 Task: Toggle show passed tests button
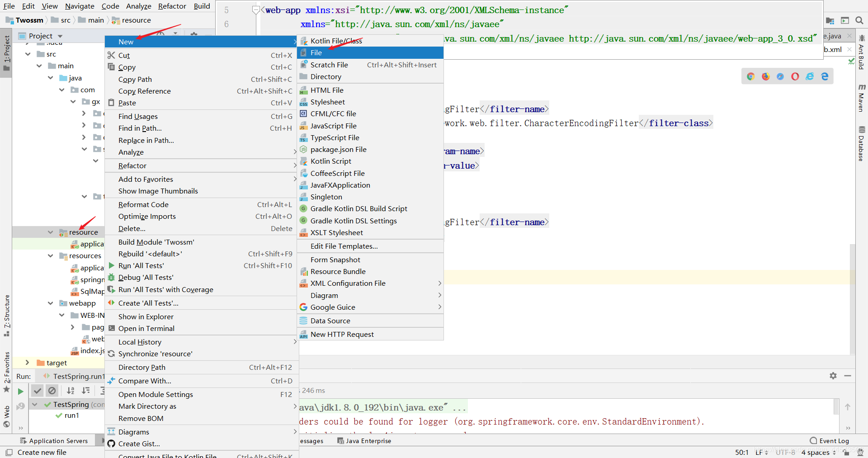click(38, 391)
